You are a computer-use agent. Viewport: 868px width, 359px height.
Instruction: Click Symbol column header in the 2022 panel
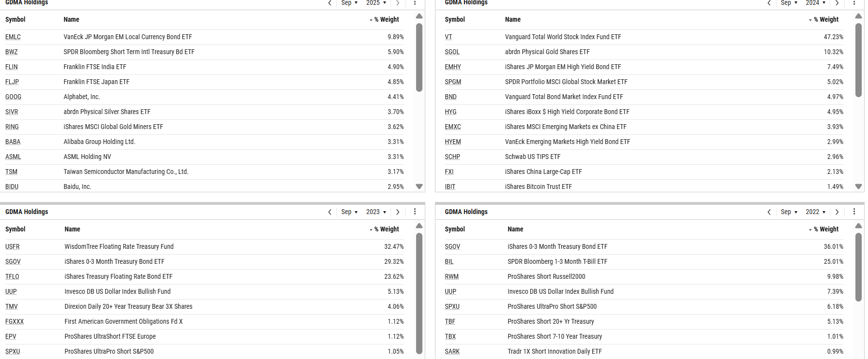[x=455, y=230]
